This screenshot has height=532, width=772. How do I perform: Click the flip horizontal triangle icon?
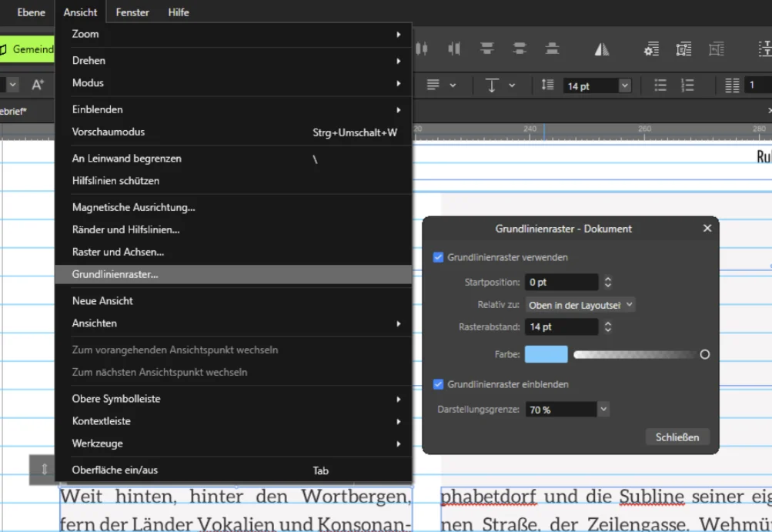602,49
